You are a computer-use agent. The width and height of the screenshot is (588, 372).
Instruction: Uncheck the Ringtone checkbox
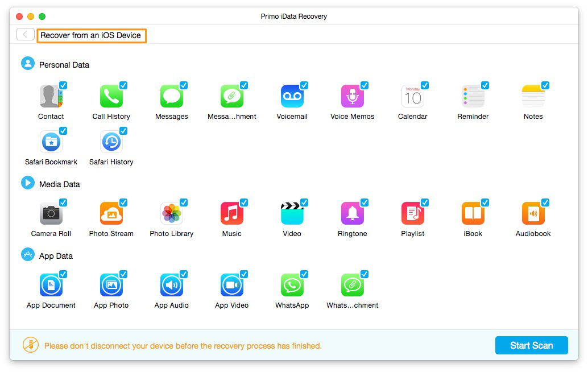point(365,202)
